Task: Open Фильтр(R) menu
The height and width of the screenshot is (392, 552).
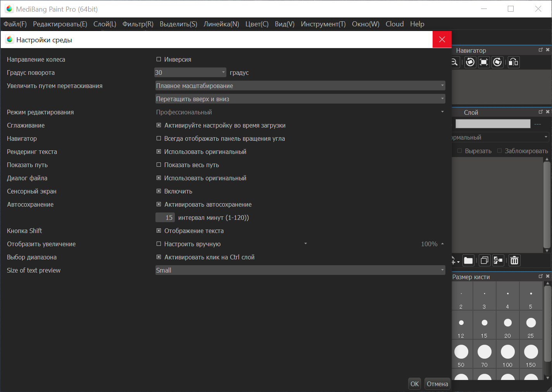Action: coord(138,24)
